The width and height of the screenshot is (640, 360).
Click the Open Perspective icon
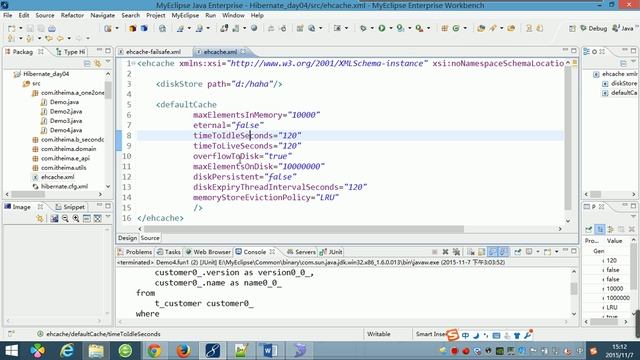coord(572,28)
